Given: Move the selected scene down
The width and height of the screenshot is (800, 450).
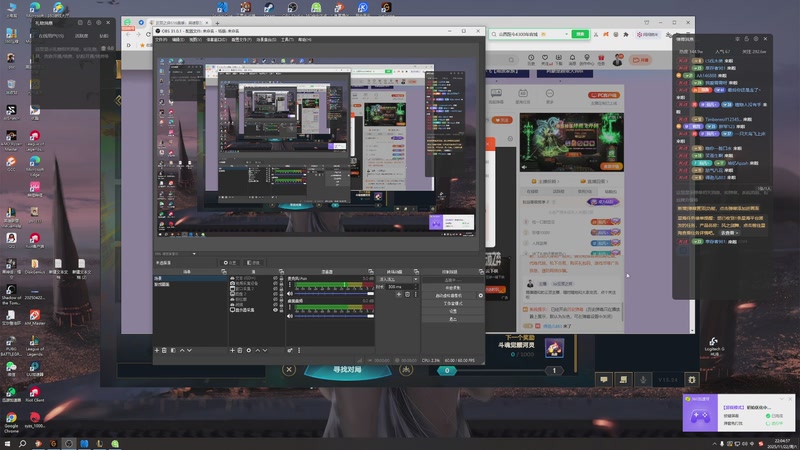Looking at the screenshot, I should [189, 351].
